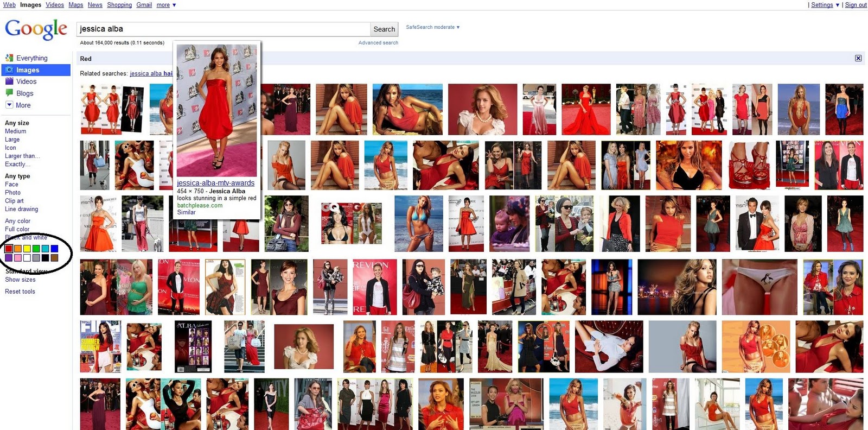Filter images by Photo type
Viewport: 868px width, 430px height.
[x=12, y=193]
